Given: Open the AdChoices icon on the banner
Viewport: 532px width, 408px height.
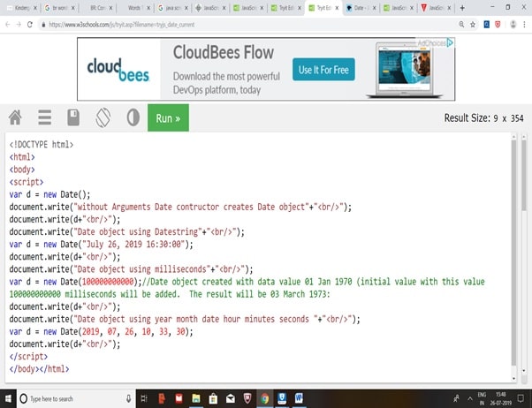Looking at the screenshot, I should coord(450,43).
